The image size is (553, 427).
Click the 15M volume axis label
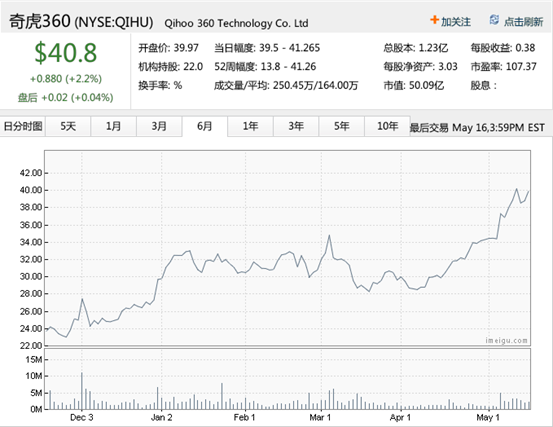(34, 359)
